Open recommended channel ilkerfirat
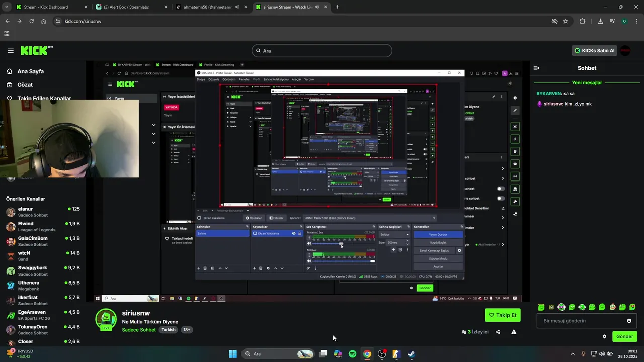The width and height of the screenshot is (644, 362). point(43,300)
